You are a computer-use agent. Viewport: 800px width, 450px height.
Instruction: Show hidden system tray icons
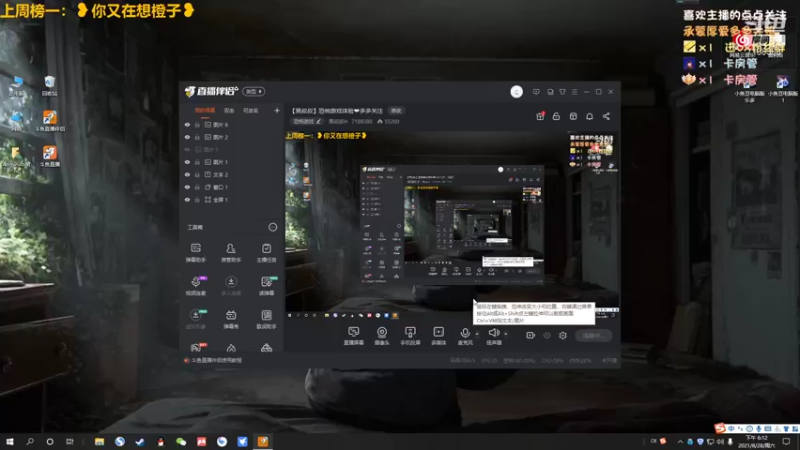tap(680, 441)
